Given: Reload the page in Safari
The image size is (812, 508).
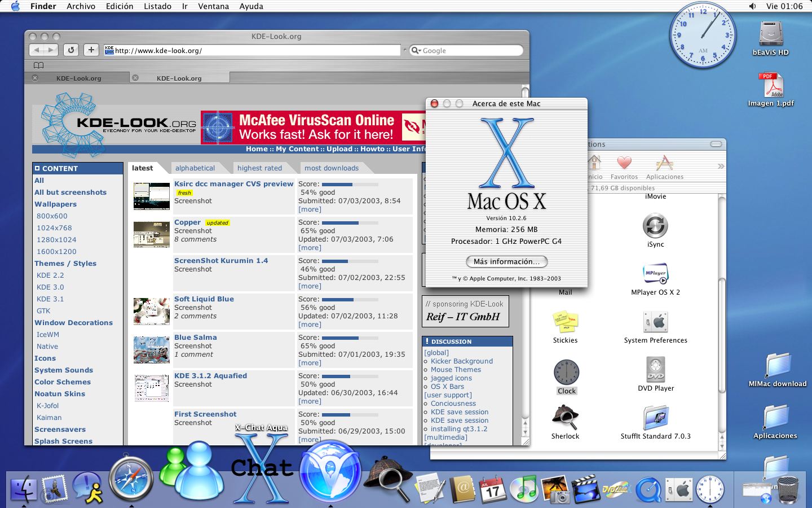Looking at the screenshot, I should [70, 50].
